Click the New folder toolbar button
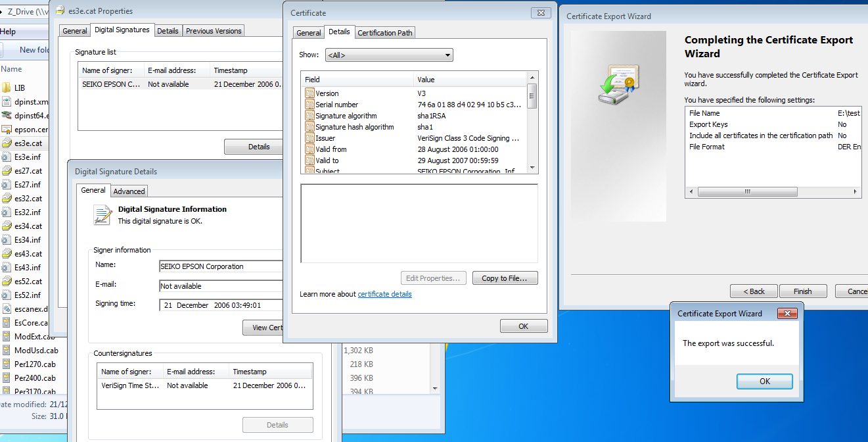868x442 pixels. (34, 49)
